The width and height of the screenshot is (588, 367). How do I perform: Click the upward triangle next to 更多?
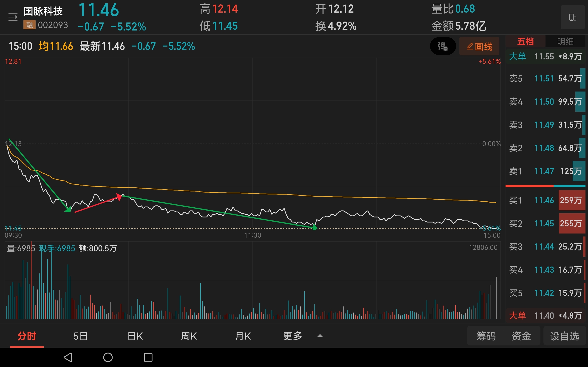[x=320, y=336]
